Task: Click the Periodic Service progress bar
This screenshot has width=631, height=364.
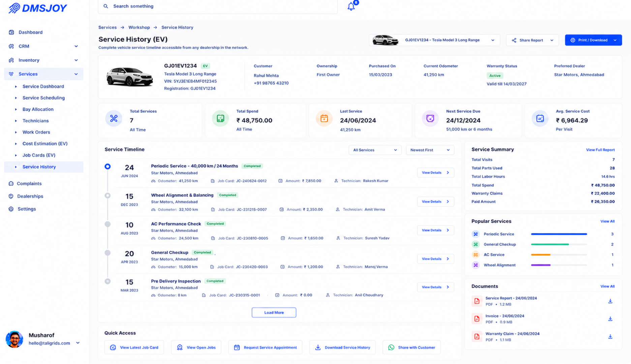Action: coord(559,234)
